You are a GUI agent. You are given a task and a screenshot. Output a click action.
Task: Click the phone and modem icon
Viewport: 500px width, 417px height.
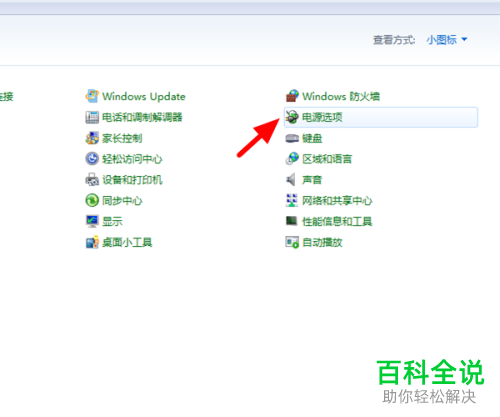click(x=92, y=117)
